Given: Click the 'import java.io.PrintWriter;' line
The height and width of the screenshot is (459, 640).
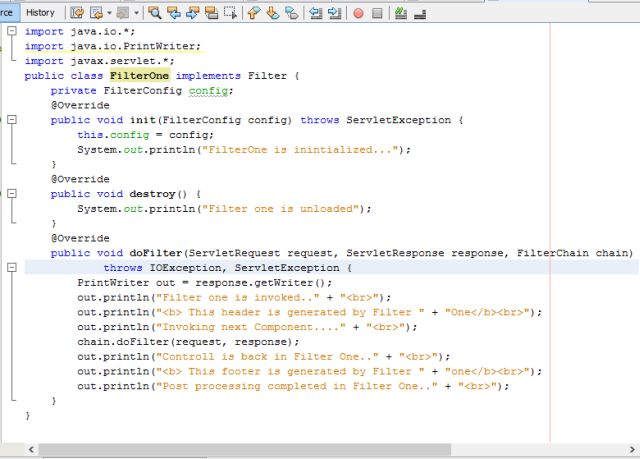Looking at the screenshot, I should (113, 46).
